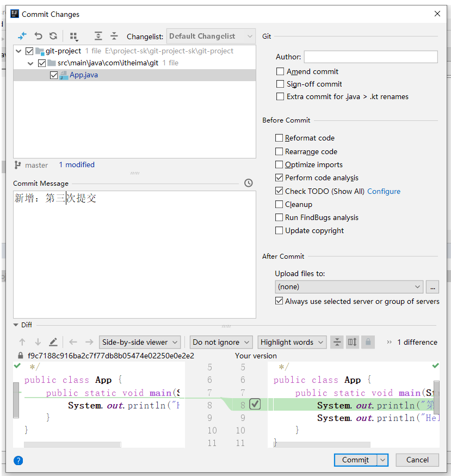The width and height of the screenshot is (451, 476).
Task: Click the right diff horizontal scrollbar
Action: coord(323,445)
